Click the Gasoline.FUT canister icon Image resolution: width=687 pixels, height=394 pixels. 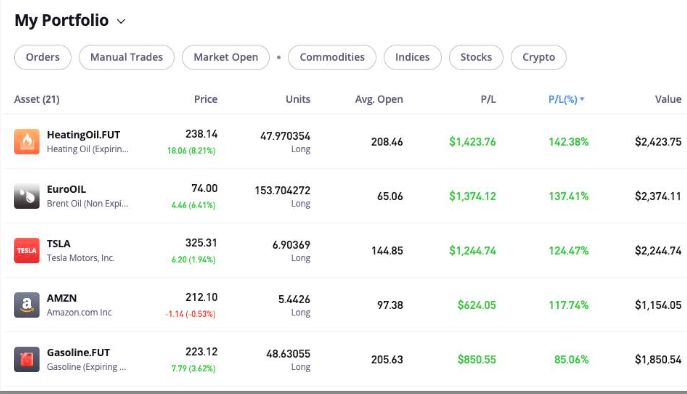(27, 359)
